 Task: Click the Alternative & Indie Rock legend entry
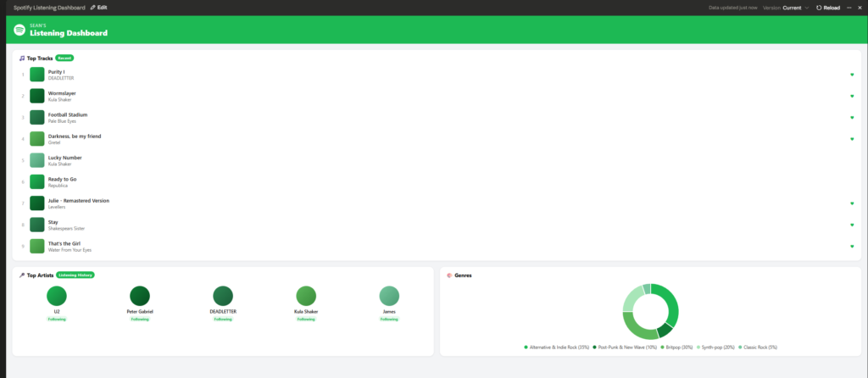click(557, 347)
